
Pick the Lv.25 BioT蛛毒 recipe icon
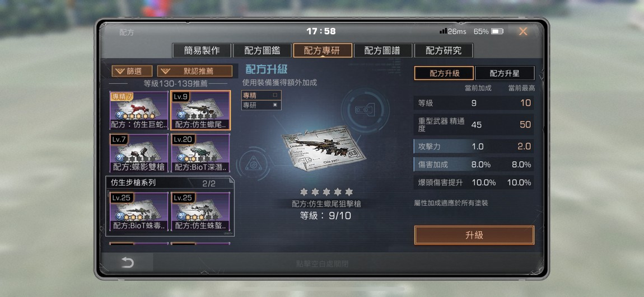click(139, 211)
